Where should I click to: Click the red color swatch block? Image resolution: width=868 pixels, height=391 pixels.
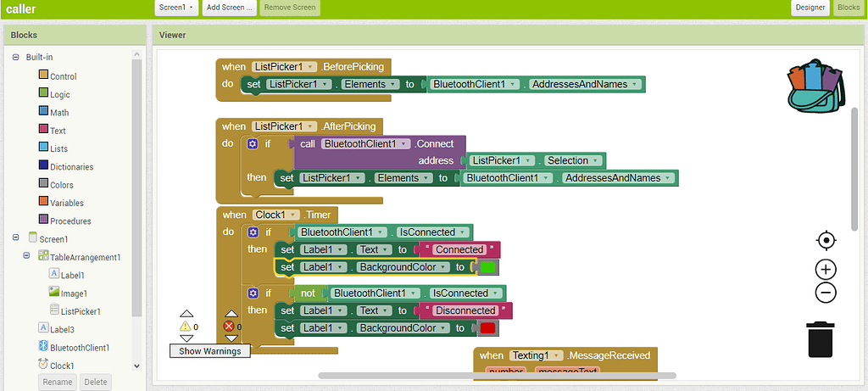(x=487, y=328)
